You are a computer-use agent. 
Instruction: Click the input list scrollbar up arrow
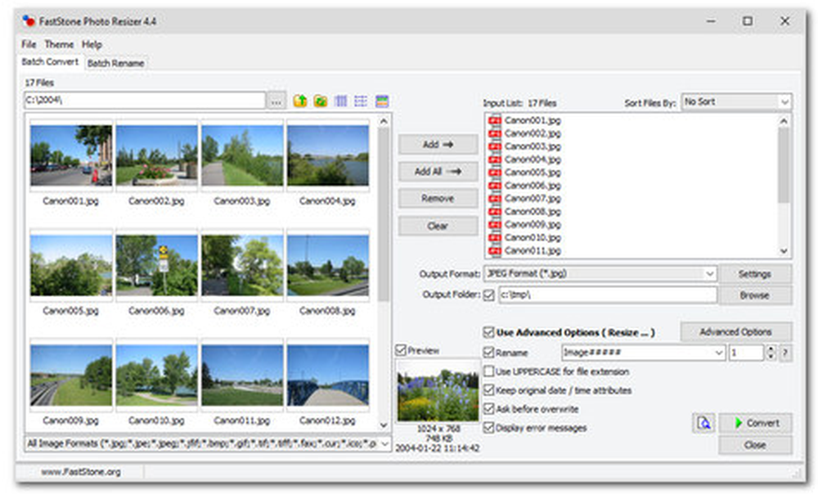(x=784, y=121)
